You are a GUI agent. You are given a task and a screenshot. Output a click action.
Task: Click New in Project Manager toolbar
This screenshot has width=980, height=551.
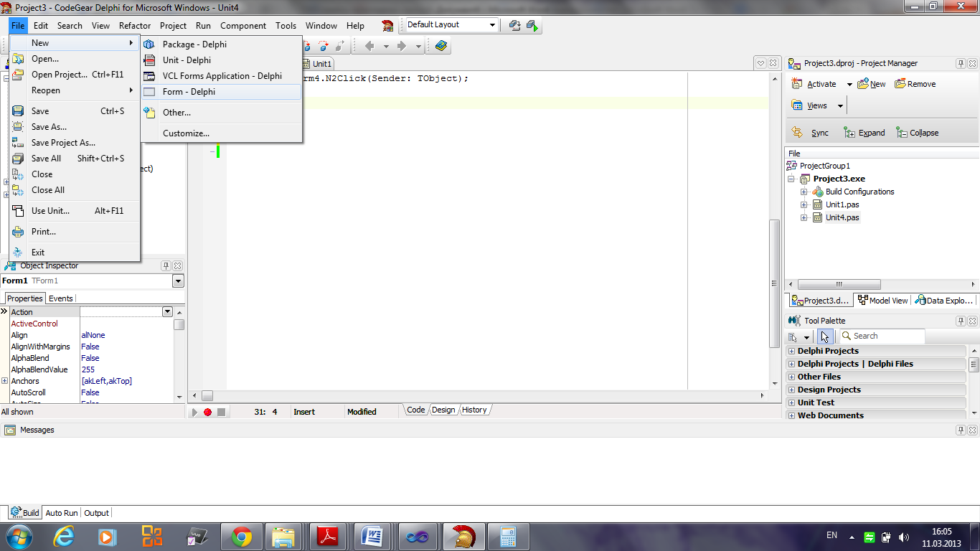872,84
